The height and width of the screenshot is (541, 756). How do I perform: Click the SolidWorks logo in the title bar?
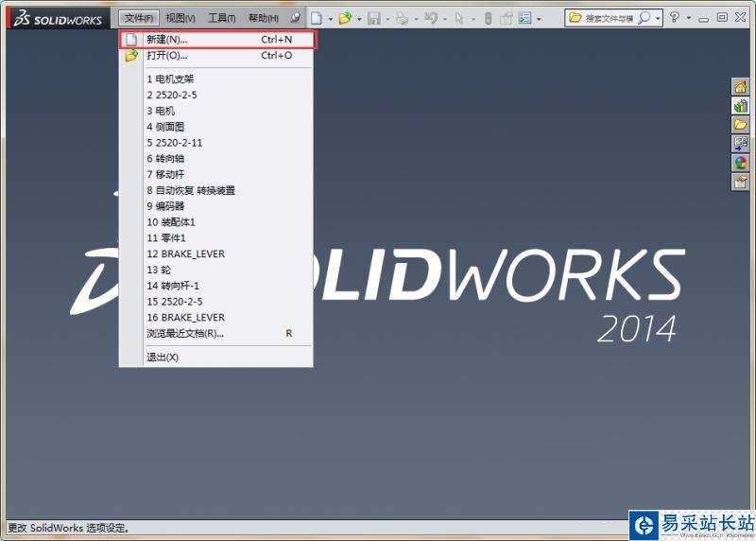click(58, 18)
